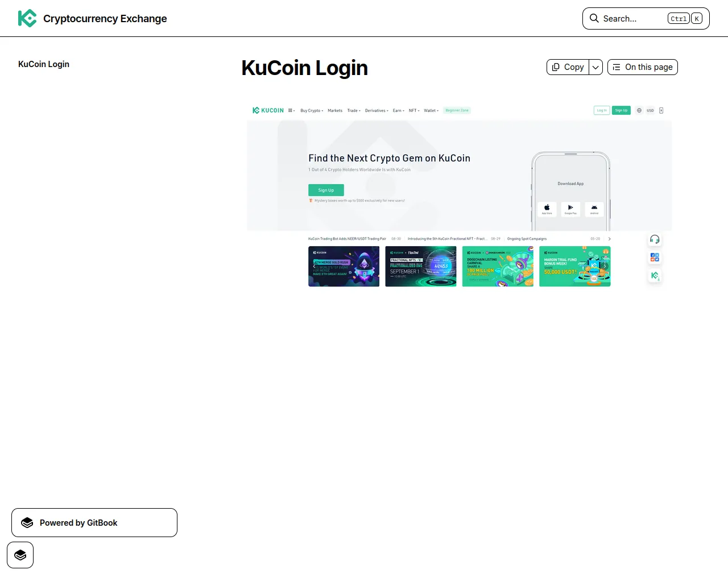Expand the Earn dropdown menu
The height and width of the screenshot is (582, 728).
pyautogui.click(x=399, y=110)
